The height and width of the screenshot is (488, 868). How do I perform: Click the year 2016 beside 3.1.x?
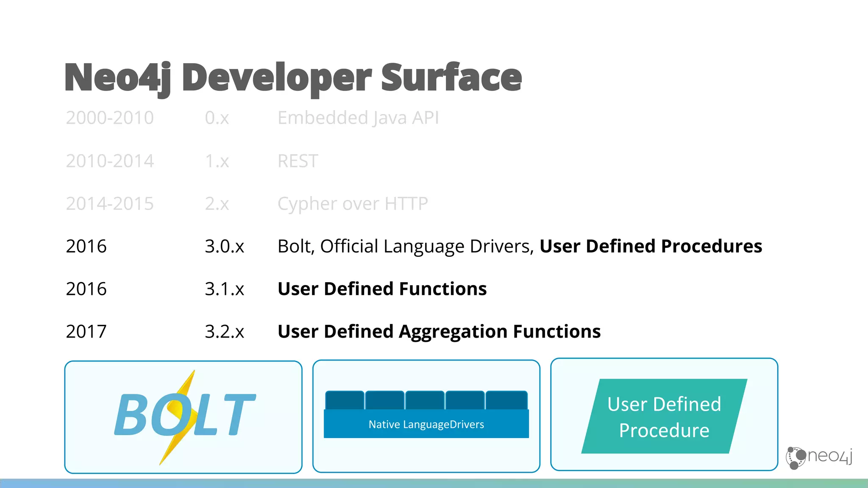click(x=86, y=289)
